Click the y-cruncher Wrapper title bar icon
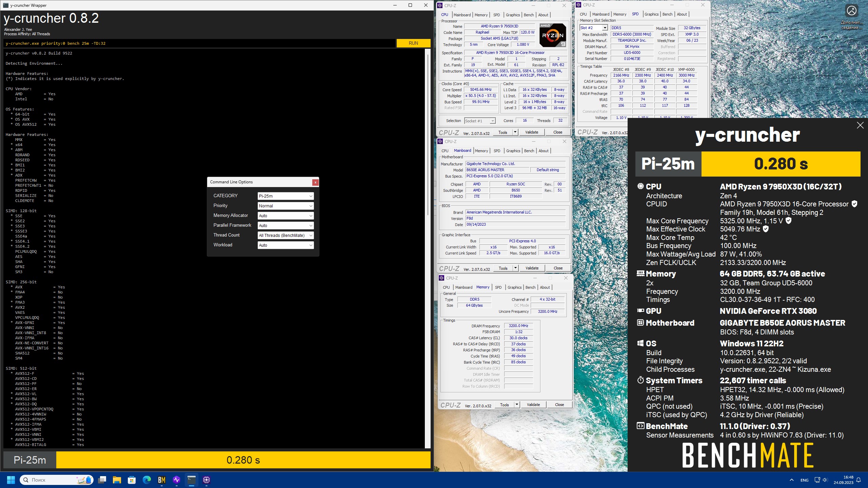 click(x=5, y=5)
